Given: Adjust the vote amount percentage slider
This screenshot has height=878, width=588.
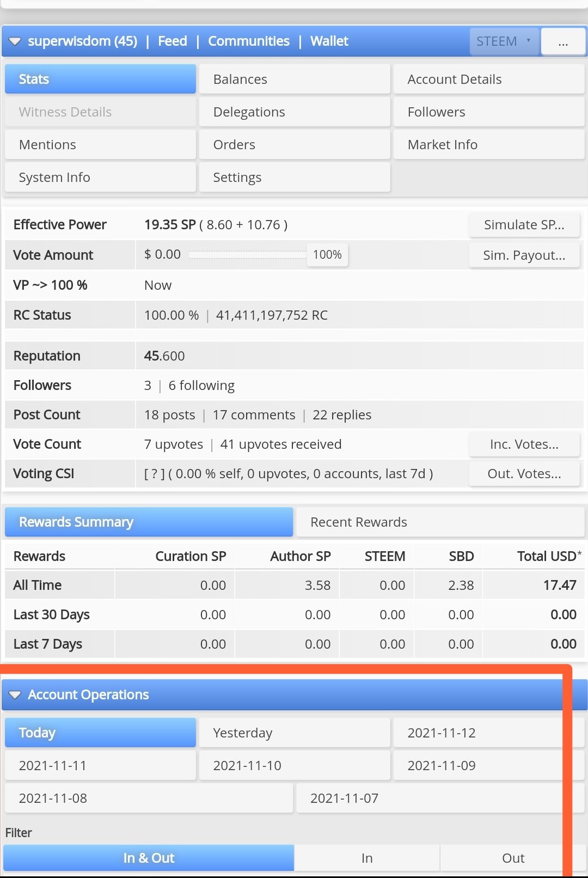Looking at the screenshot, I should click(248, 254).
